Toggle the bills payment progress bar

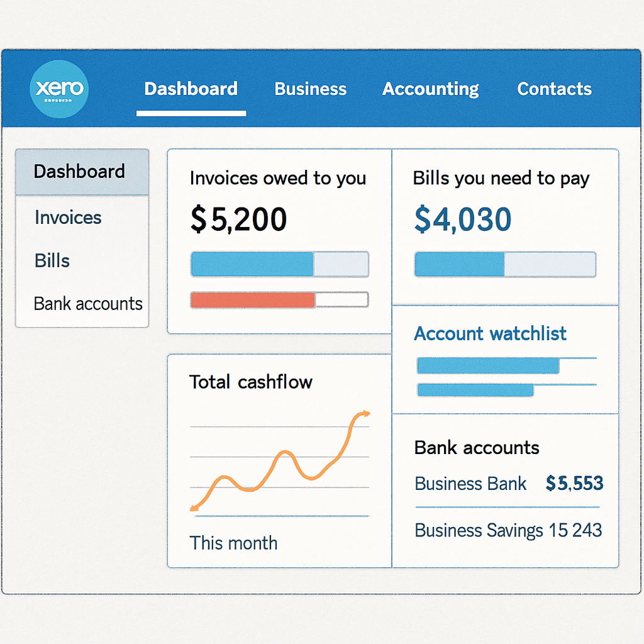[504, 264]
